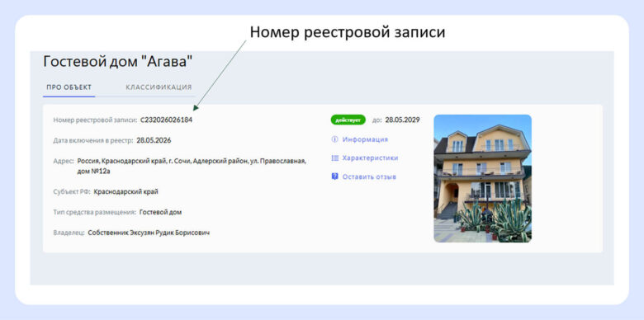Click expiry date 28.05.2029
This screenshot has width=644, height=320.
[403, 120]
